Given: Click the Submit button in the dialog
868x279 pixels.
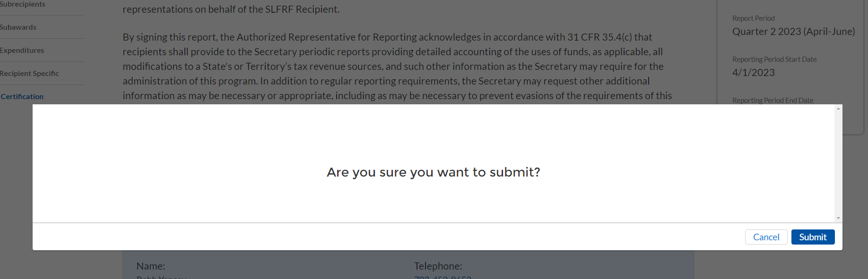Looking at the screenshot, I should coord(813,237).
